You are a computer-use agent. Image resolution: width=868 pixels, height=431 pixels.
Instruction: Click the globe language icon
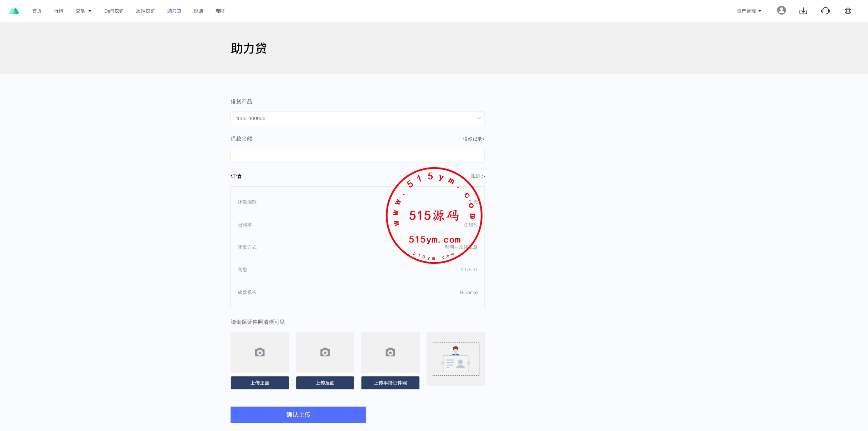click(848, 11)
